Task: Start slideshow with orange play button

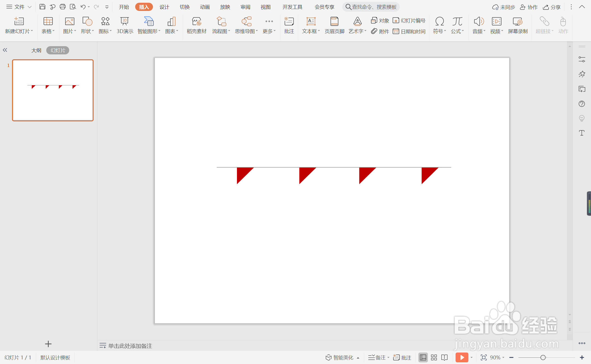Action: (462, 357)
